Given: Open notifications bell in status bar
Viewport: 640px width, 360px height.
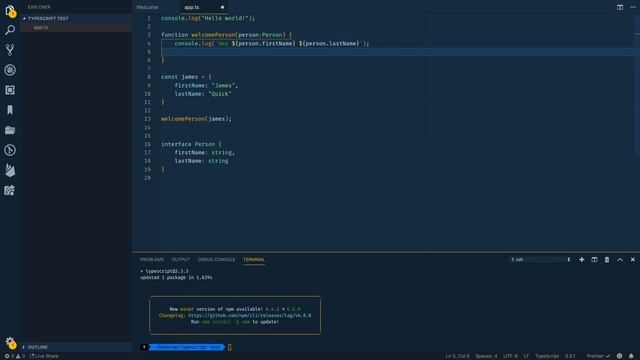Looking at the screenshot, I should [631, 356].
